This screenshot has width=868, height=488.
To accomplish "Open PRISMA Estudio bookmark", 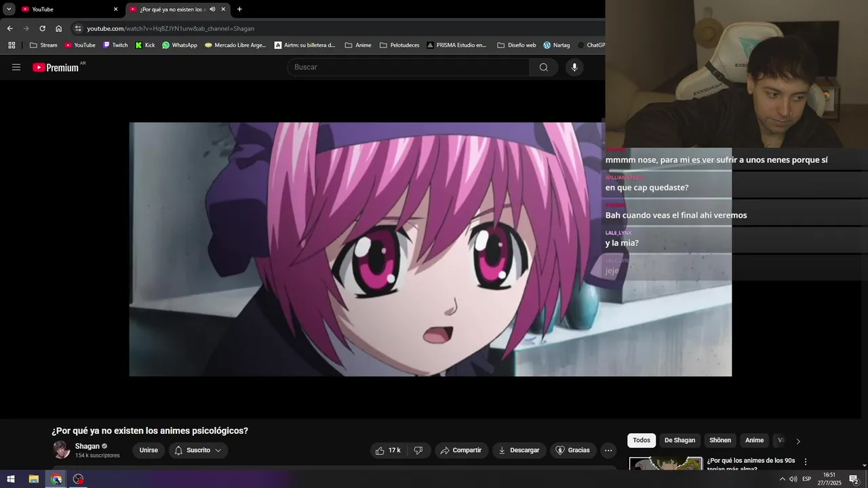I will (x=456, y=45).
